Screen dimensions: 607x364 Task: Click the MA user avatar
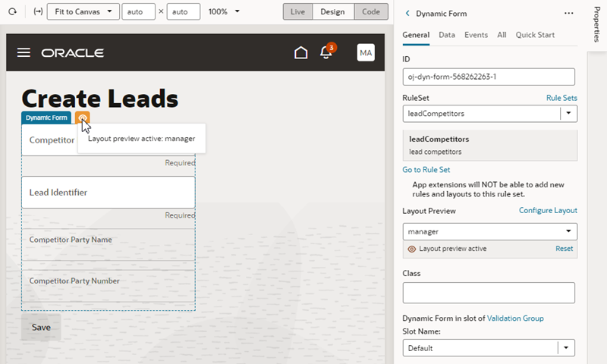click(x=366, y=52)
